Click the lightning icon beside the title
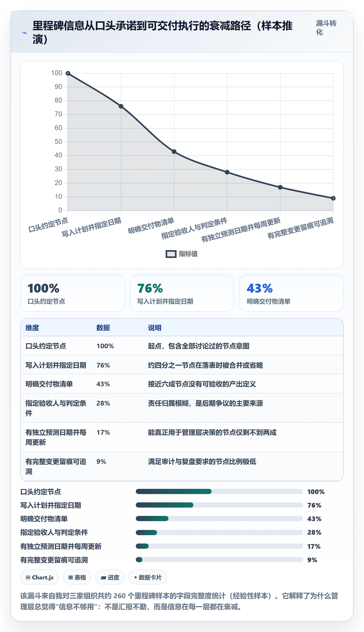364x632 pixels. click(24, 33)
